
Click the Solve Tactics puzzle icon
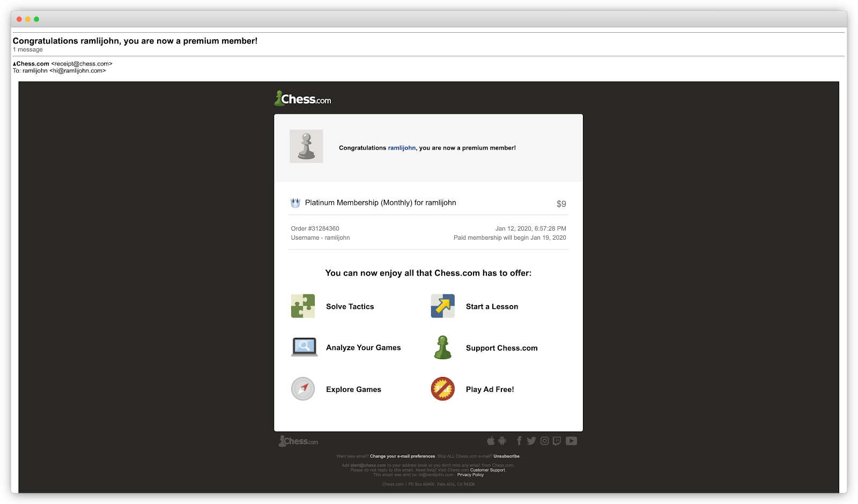303,306
